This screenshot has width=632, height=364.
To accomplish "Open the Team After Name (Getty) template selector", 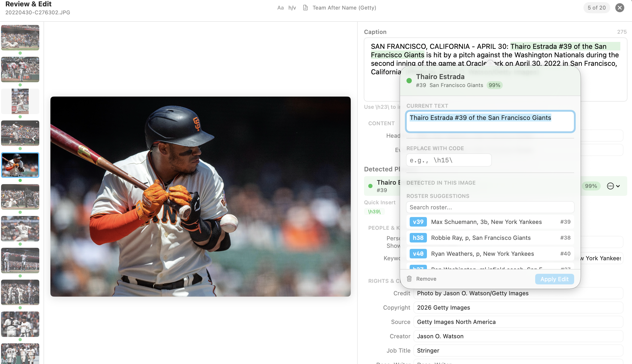I will pyautogui.click(x=344, y=8).
